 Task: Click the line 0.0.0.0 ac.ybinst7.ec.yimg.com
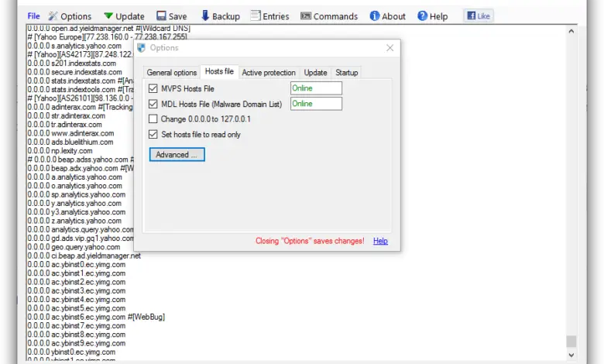tap(76, 326)
